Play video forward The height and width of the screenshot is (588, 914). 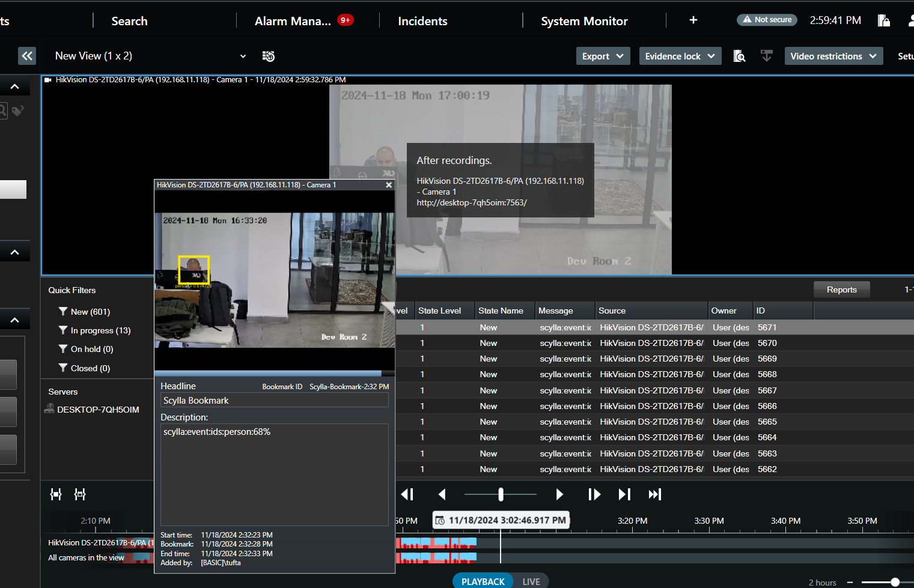click(x=559, y=494)
